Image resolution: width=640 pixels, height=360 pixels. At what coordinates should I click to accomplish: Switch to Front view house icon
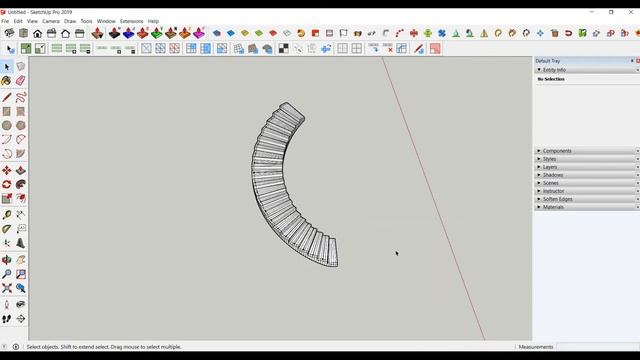coord(38,33)
